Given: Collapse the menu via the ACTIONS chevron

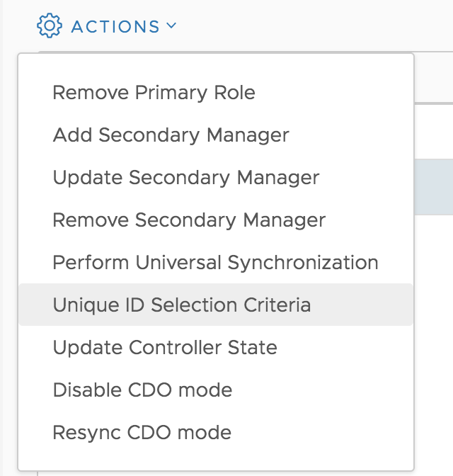Looking at the screenshot, I should coord(171,25).
